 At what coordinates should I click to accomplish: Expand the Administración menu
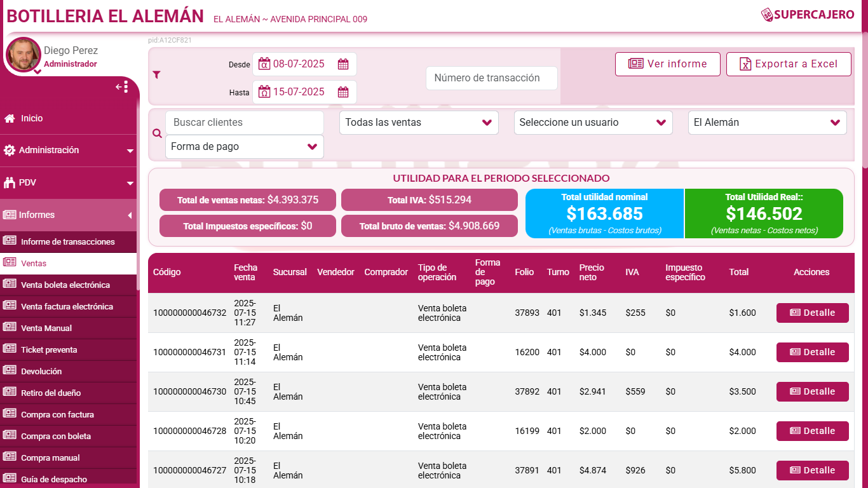coord(68,151)
